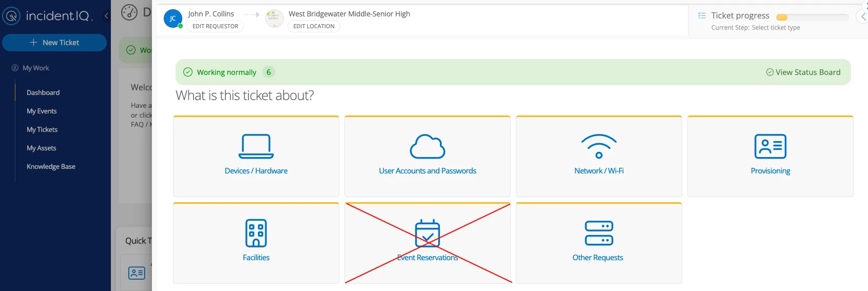This screenshot has height=291, width=868.
Task: Click the JC requestor avatar
Action: click(x=173, y=18)
